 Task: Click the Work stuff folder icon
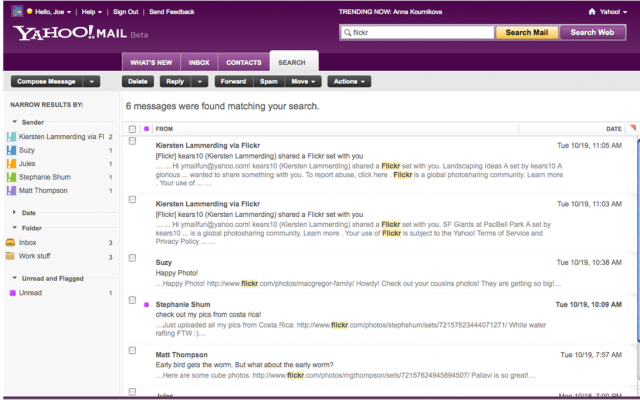point(11,256)
